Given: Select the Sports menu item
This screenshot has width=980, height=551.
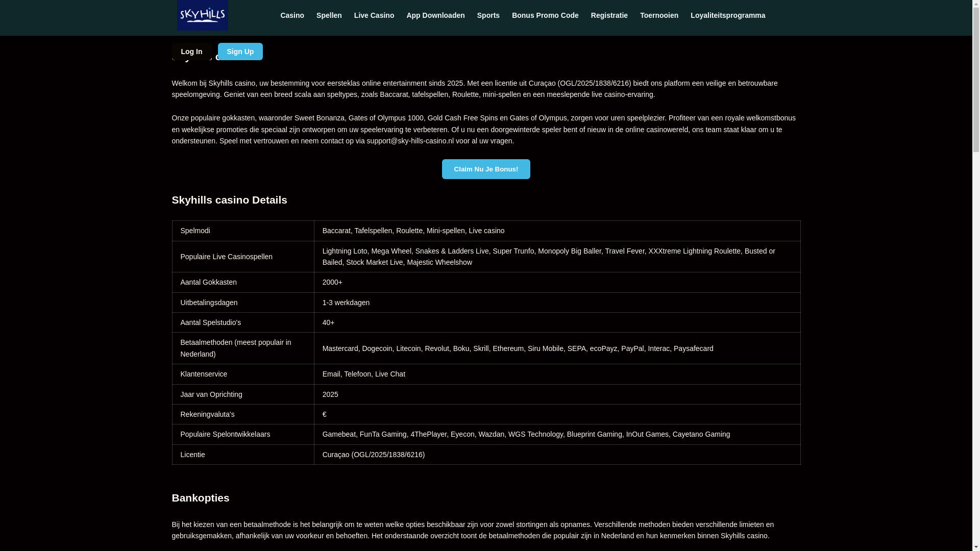Looking at the screenshot, I should coord(488,15).
